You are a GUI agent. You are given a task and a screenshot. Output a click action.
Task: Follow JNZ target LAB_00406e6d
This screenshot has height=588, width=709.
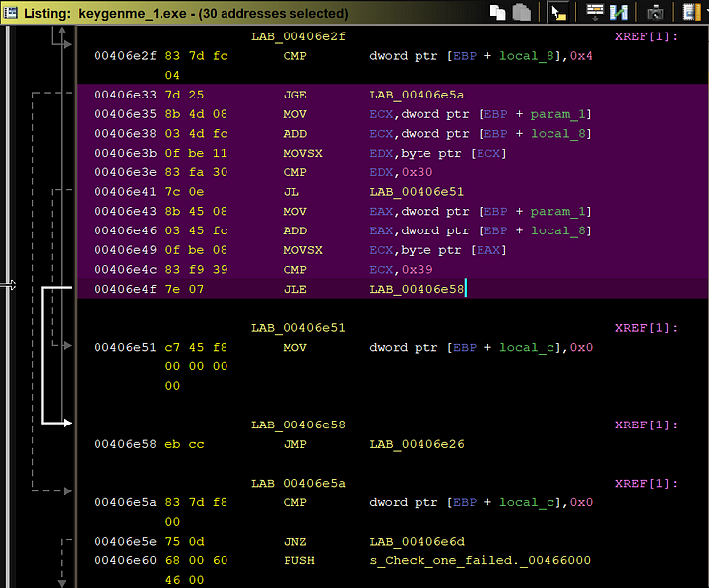click(417, 542)
